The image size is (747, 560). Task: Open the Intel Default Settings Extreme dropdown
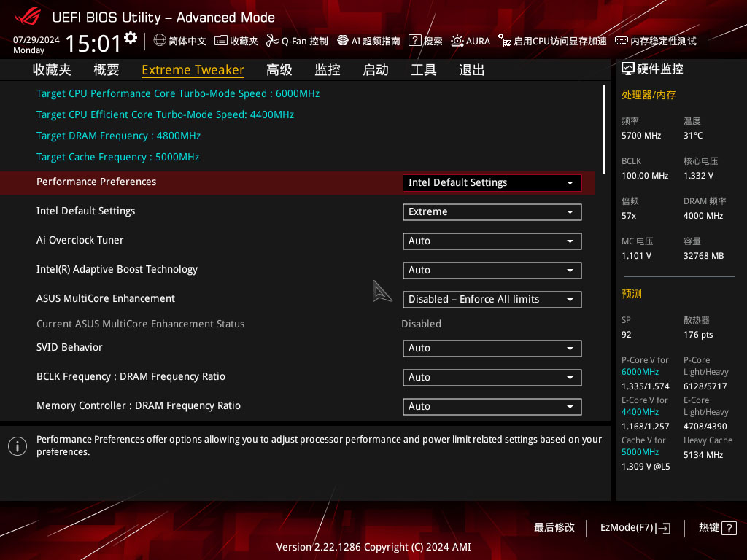click(492, 212)
